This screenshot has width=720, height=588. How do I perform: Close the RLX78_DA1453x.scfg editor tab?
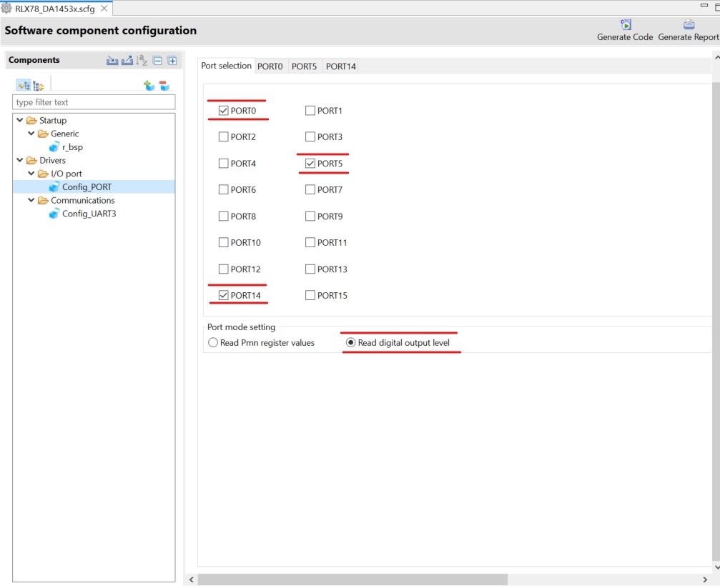(x=104, y=9)
